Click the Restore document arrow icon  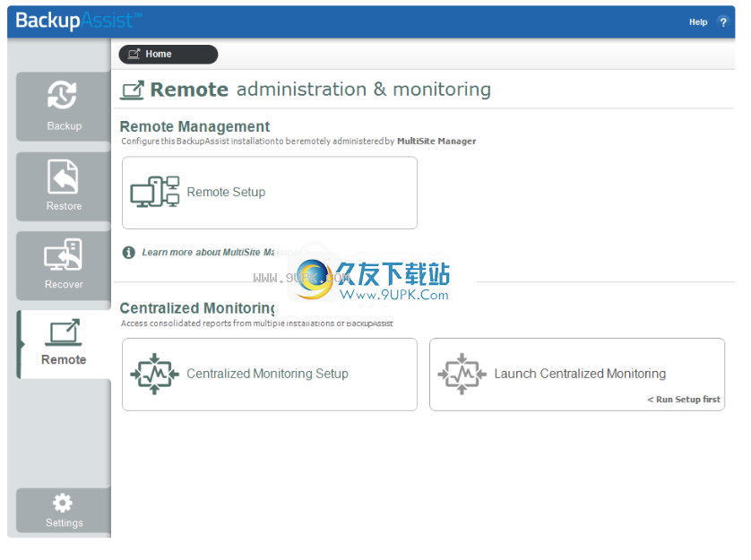tap(63, 177)
